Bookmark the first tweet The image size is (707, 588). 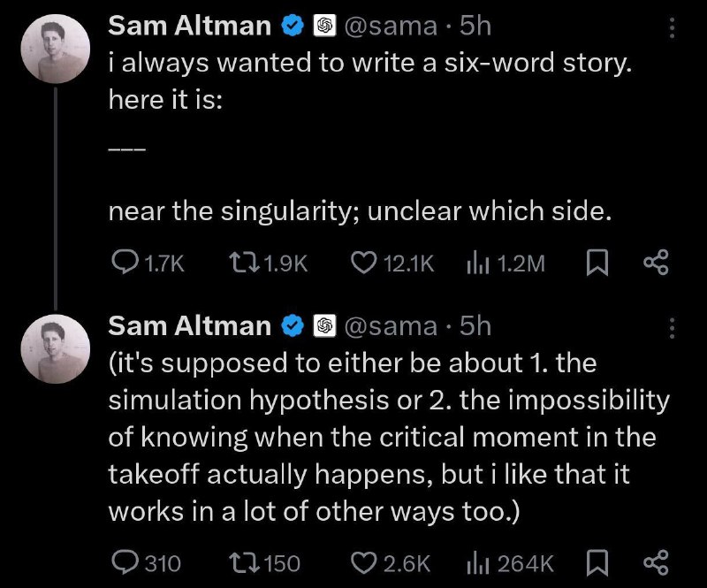(x=597, y=263)
